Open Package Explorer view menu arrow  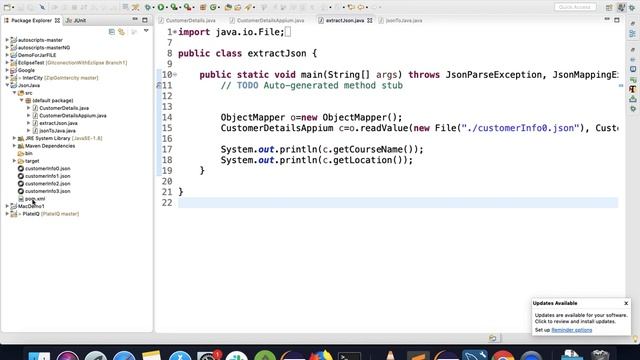(146, 31)
